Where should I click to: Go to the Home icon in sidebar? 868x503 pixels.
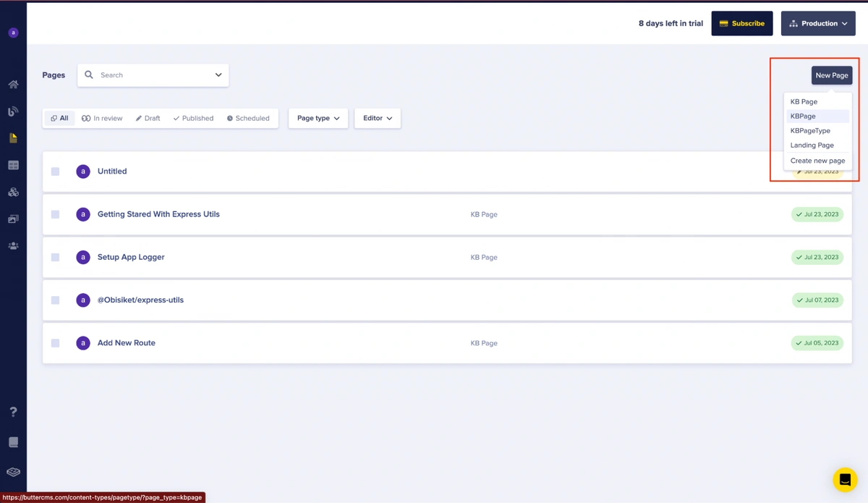pyautogui.click(x=13, y=85)
